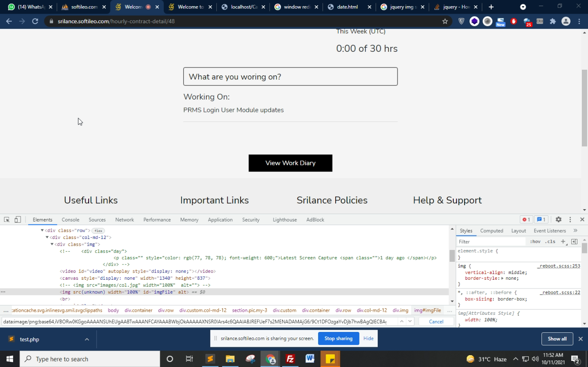Expand the border-style property triangle
Viewport: 588px width, 367px height.
point(502,278)
